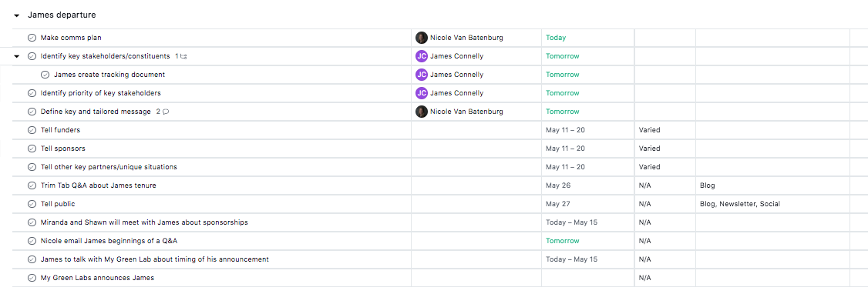Select the James departure section title
Image resolution: width=868 pixels, height=294 pixels.
point(62,15)
